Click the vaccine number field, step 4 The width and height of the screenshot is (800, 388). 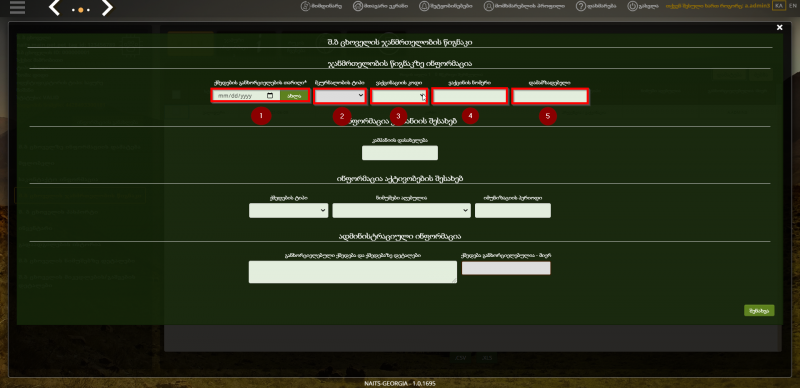click(x=469, y=95)
